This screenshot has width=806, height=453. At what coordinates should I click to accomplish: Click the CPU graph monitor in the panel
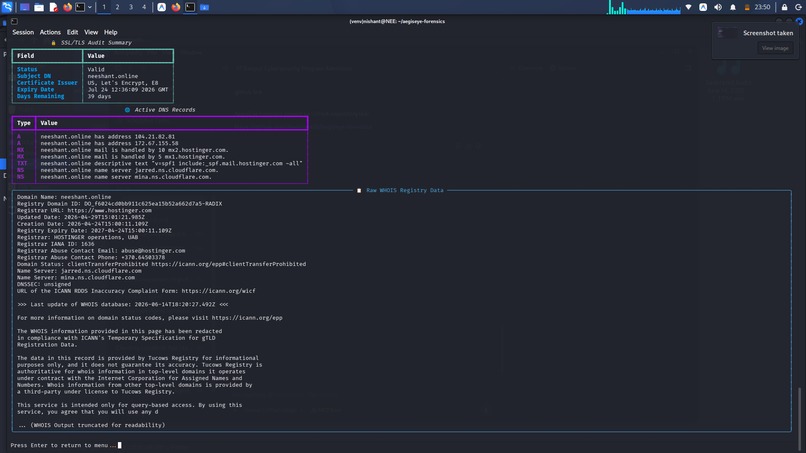(644, 7)
